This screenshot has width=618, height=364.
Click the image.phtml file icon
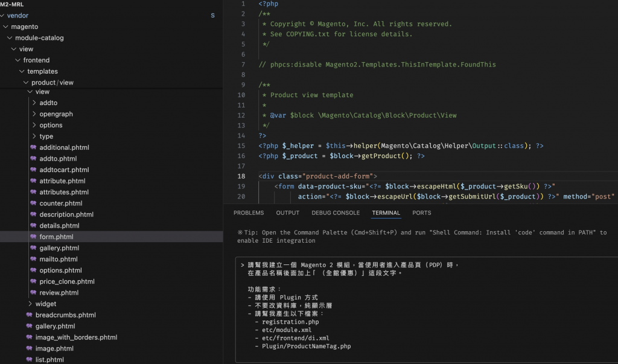pyautogui.click(x=29, y=348)
